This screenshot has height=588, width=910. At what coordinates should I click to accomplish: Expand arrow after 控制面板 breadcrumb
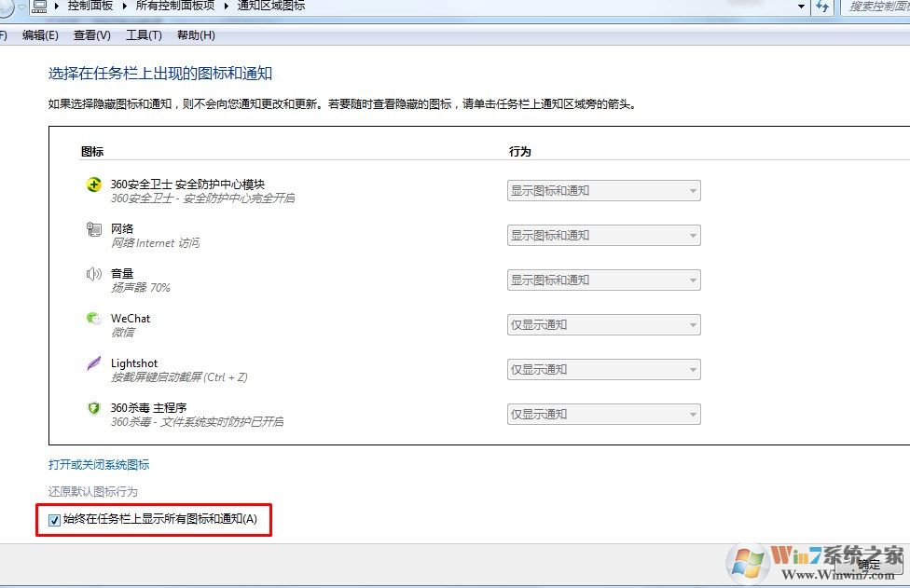point(124,7)
